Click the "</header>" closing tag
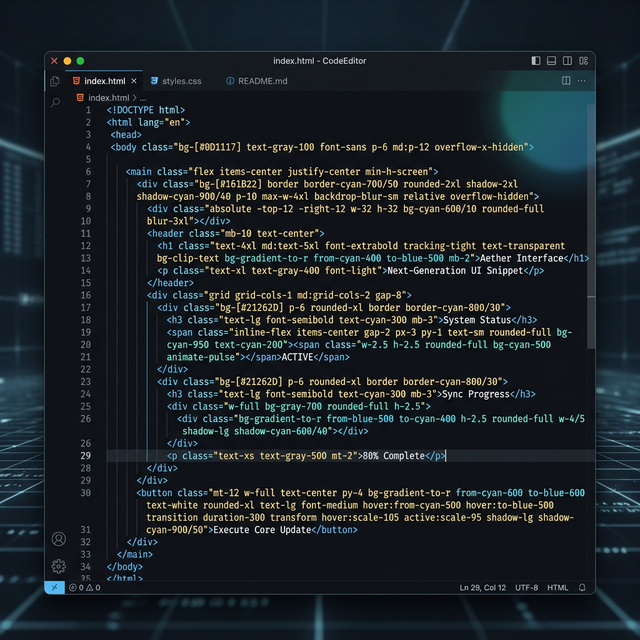 (170, 283)
